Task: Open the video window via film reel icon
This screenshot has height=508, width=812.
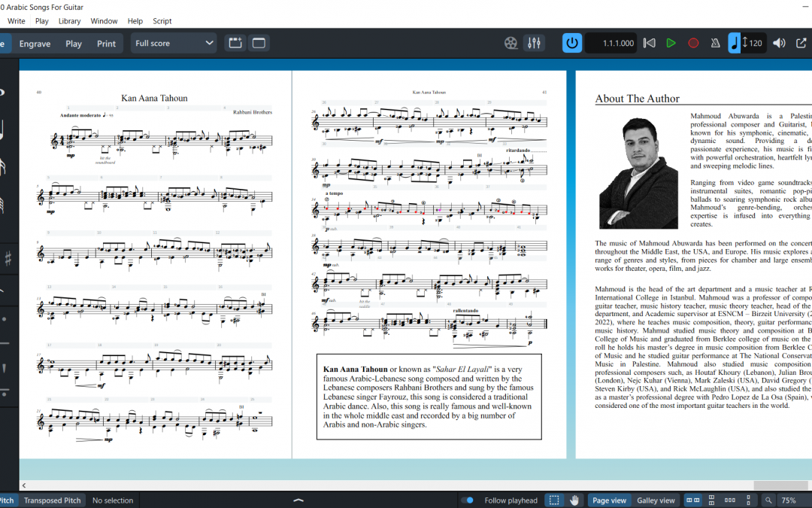Action: coord(511,43)
